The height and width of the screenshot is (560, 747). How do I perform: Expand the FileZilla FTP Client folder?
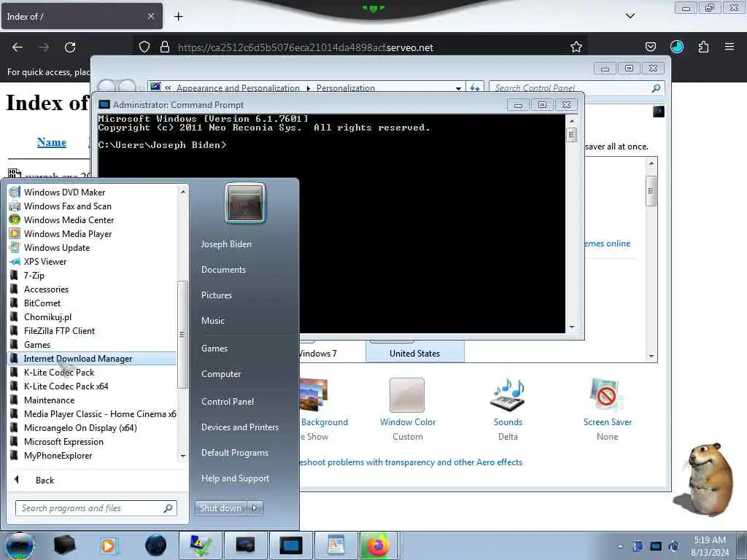[x=59, y=330]
